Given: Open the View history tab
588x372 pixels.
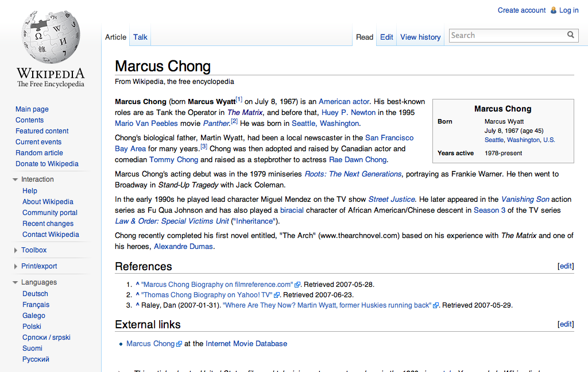Looking at the screenshot, I should coord(420,37).
